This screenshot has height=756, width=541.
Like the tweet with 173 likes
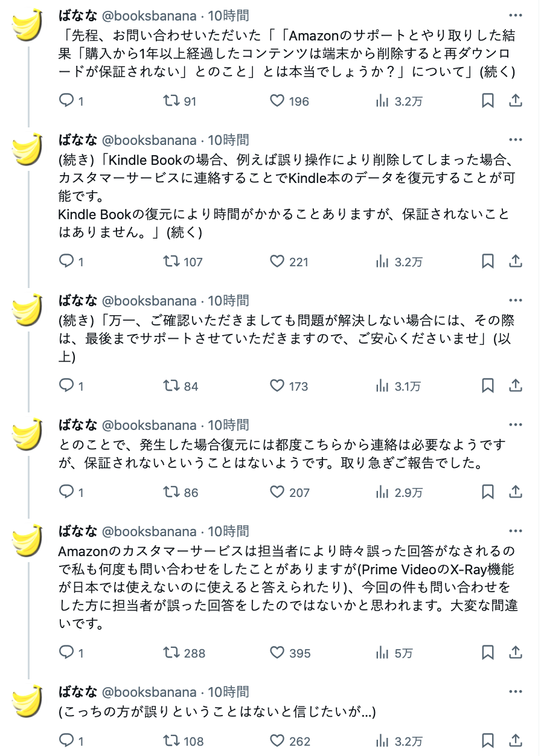click(x=277, y=386)
